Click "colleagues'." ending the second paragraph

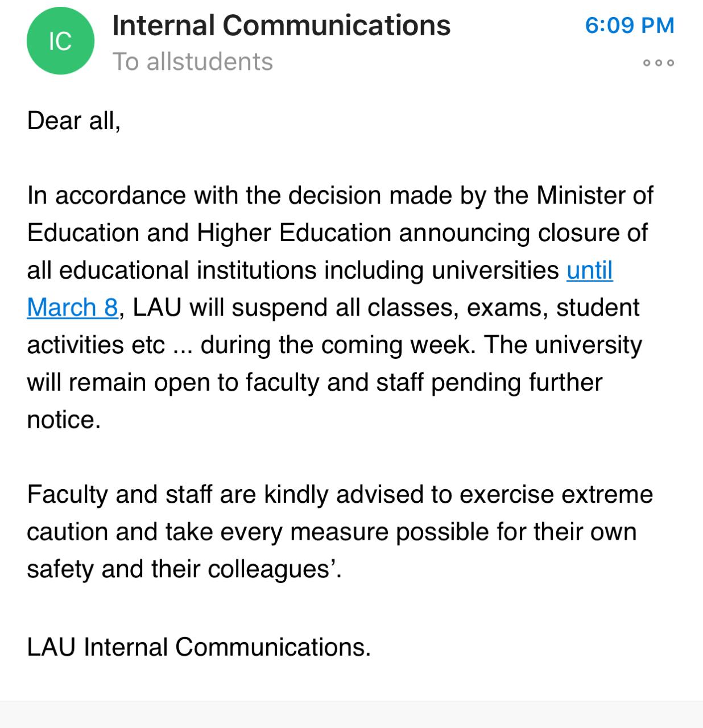(275, 569)
